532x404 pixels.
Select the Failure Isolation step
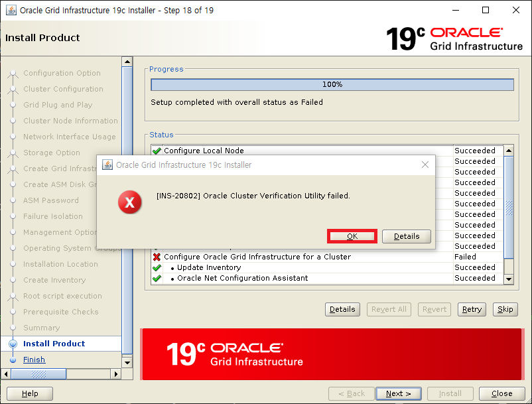pos(53,216)
